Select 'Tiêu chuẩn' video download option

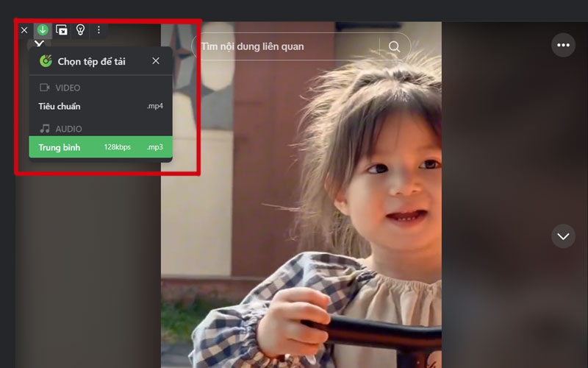tap(60, 106)
